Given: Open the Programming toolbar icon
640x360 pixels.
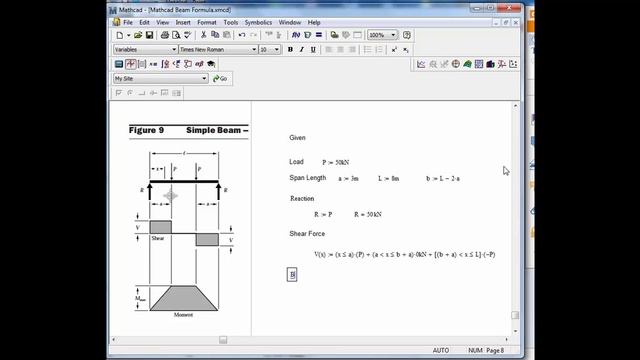Looking at the screenshot, I should click(x=188, y=64).
